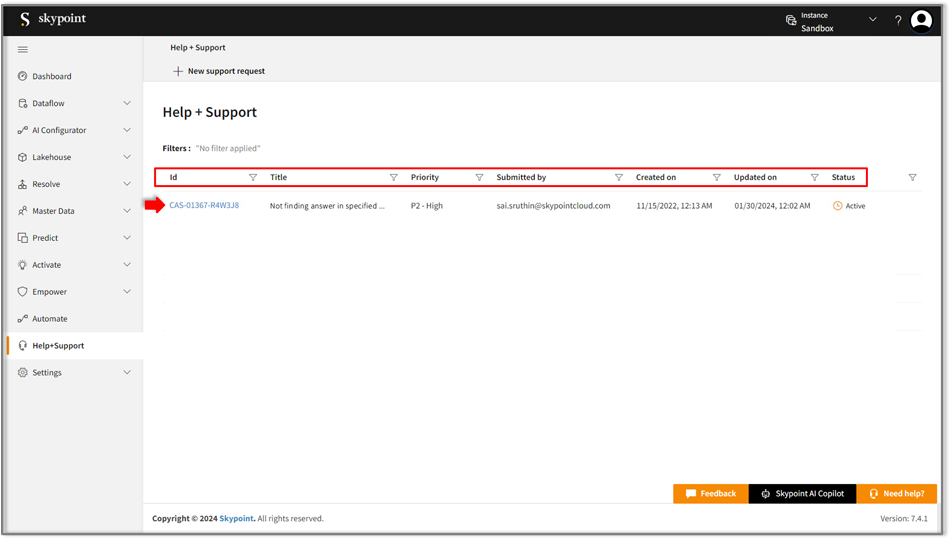950x539 pixels.
Task: Launch Skypoint AI Copilot
Action: 802,494
